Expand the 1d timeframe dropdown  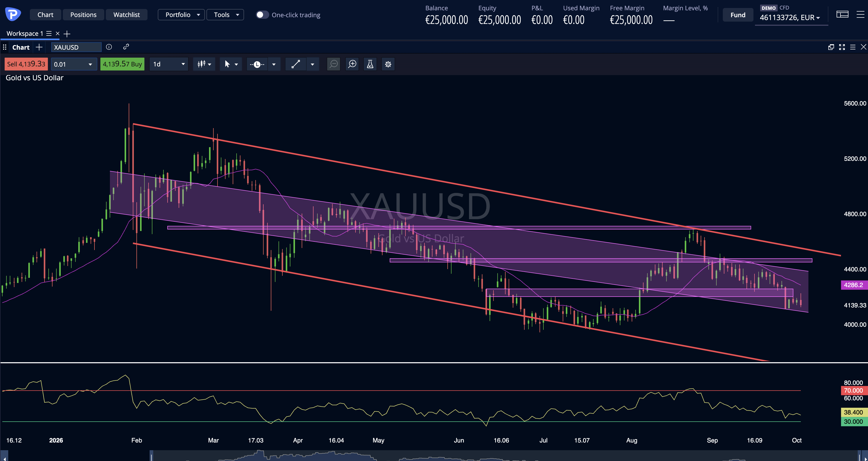tap(169, 64)
